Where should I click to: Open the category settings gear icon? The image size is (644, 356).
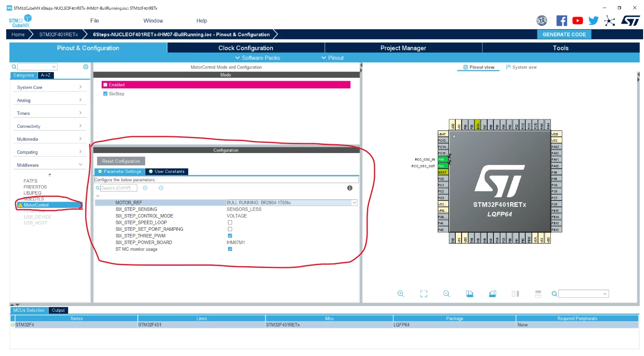tap(86, 67)
